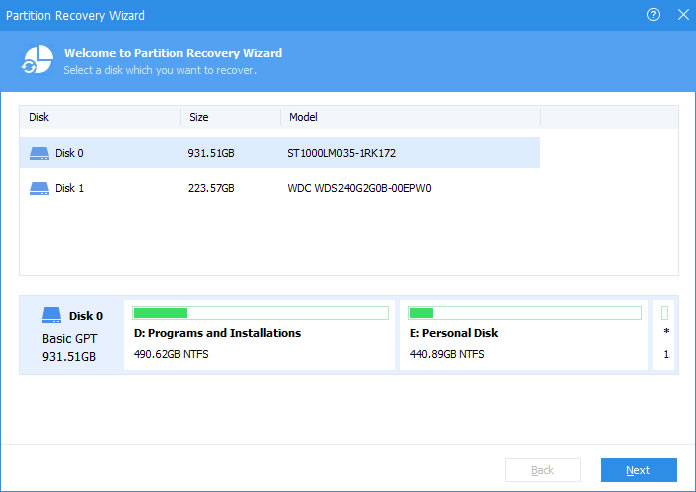Close the Partition Recovery Wizard window

tap(683, 15)
